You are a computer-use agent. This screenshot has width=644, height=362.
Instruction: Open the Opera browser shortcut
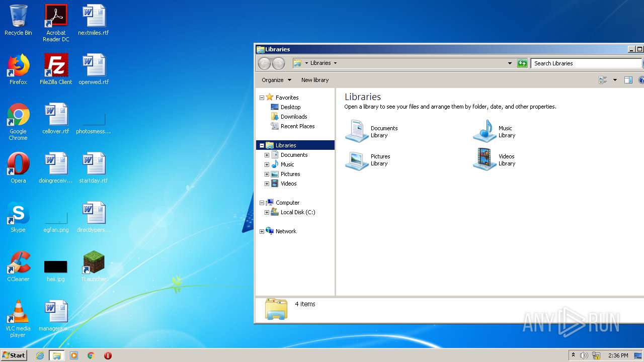click(x=18, y=168)
